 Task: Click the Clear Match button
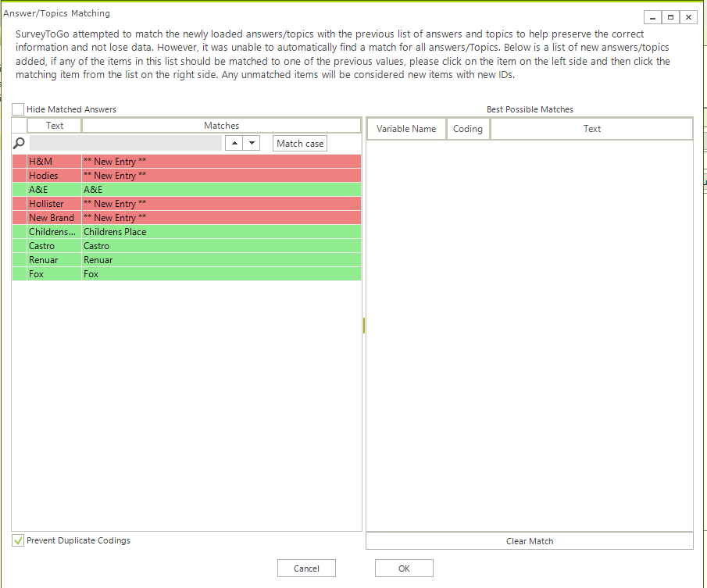coord(530,541)
